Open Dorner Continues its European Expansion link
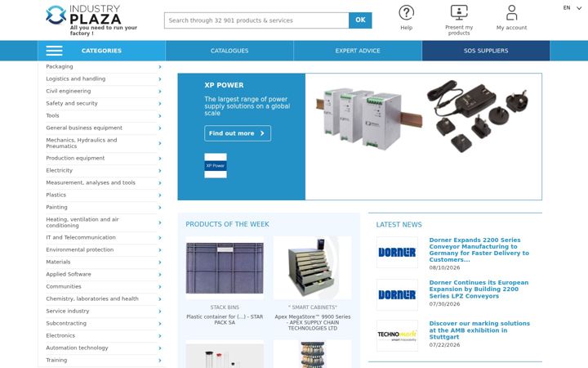Viewport: 588px width, 368px height. 479,289
